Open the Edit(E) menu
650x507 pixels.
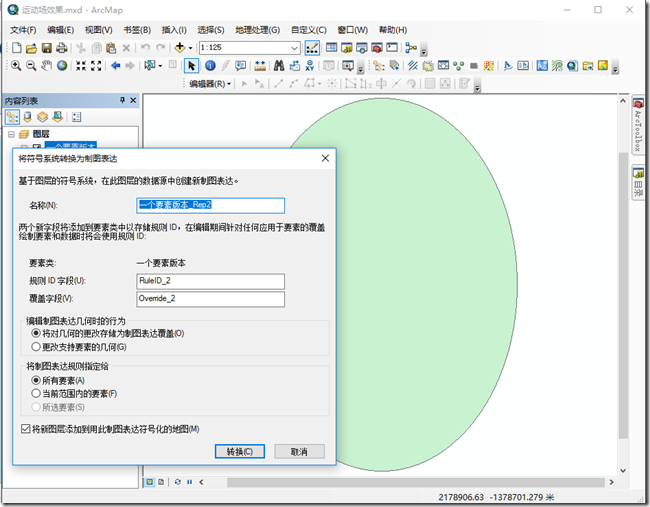[61, 30]
